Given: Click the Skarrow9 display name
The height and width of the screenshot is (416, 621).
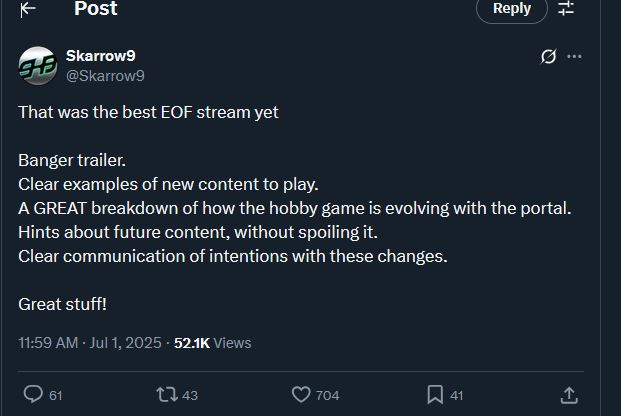Looking at the screenshot, I should tap(101, 56).
